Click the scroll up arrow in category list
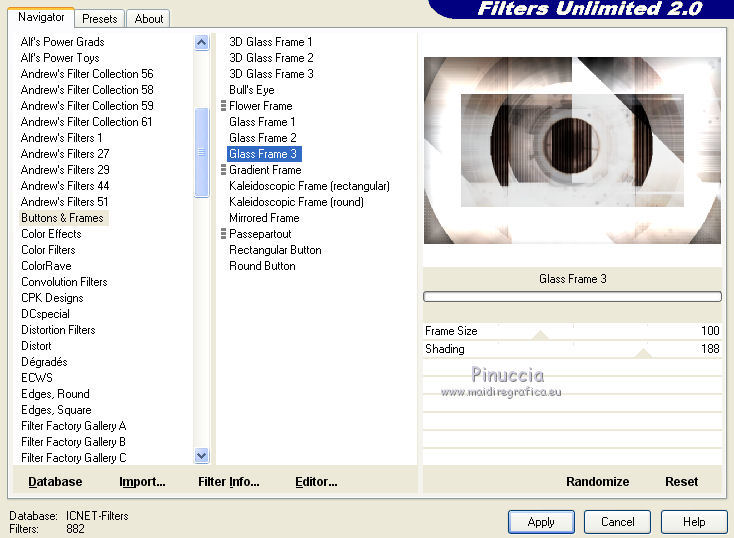This screenshot has height=538, width=734. point(201,43)
